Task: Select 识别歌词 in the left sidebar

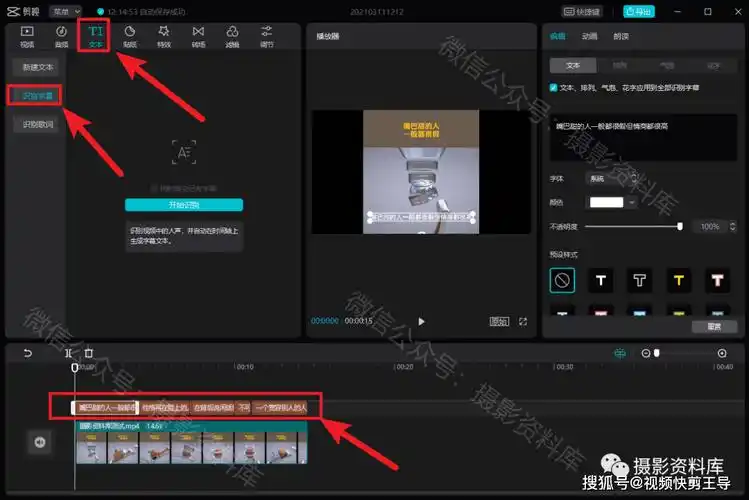Action: pyautogui.click(x=39, y=125)
